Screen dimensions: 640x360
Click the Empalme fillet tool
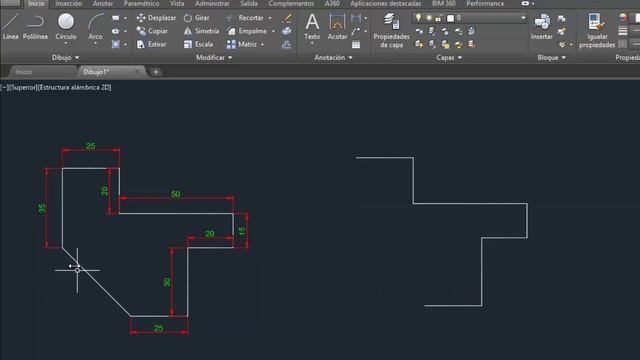point(247,31)
